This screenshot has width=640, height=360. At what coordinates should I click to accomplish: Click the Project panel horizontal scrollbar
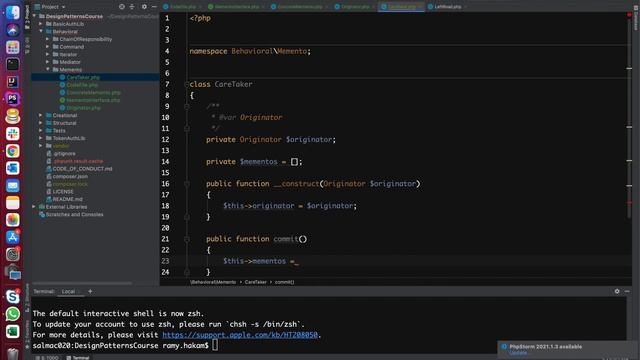(x=82, y=283)
